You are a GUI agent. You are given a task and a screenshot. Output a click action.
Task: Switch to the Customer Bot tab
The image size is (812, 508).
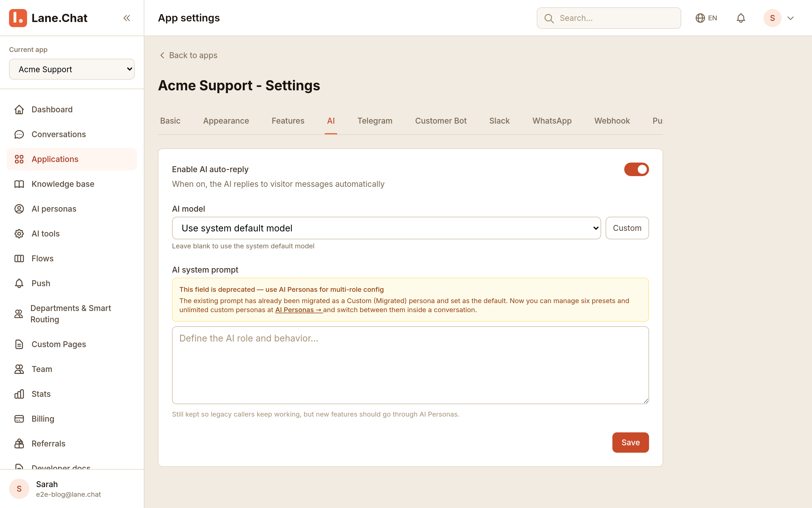[441, 121]
